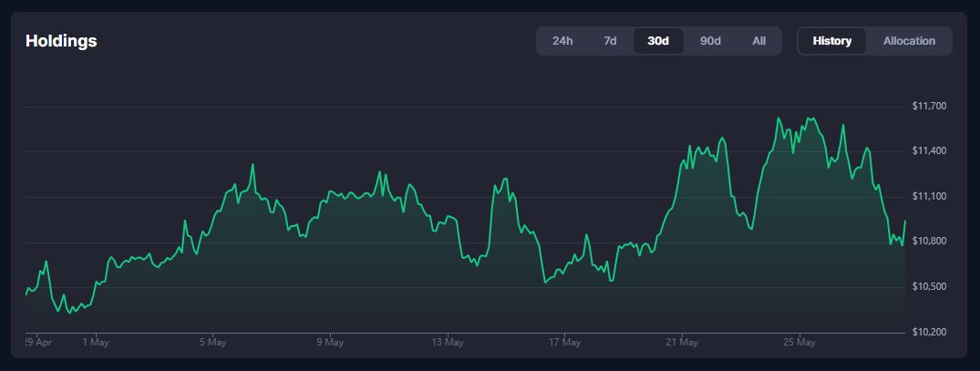Viewport: 980px width, 371px height.
Task: Click the $10,800 axis label
Action: pyautogui.click(x=929, y=242)
